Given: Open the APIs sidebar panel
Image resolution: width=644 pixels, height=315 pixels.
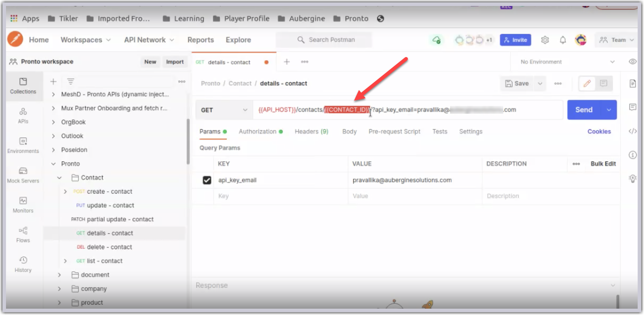Looking at the screenshot, I should pyautogui.click(x=23, y=116).
